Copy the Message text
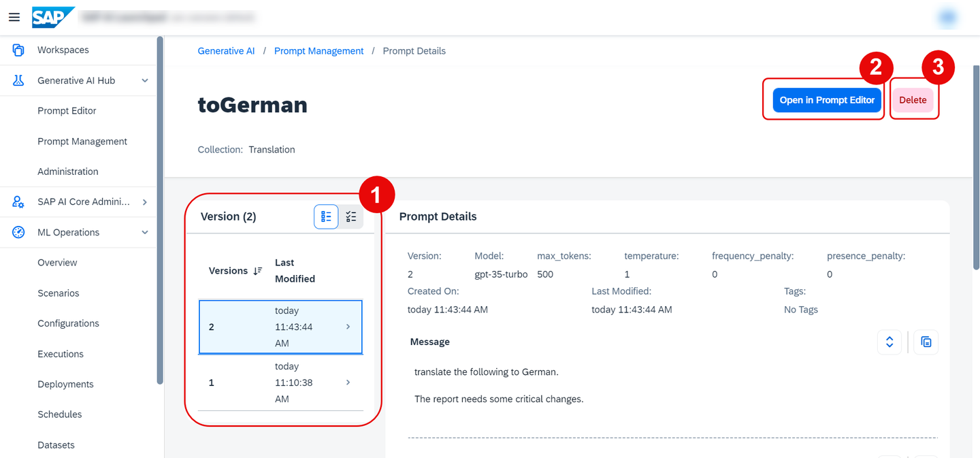Screen dimensions: 980x458 (926, 342)
